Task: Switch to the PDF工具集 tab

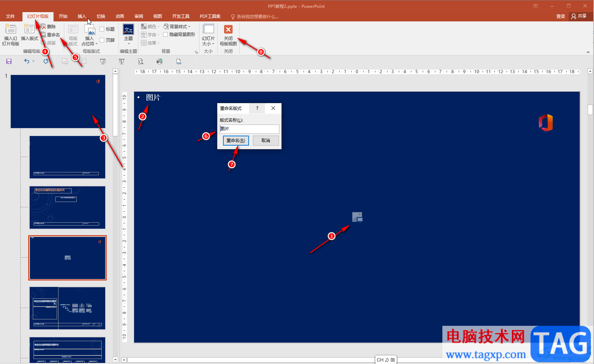Action: click(x=210, y=16)
